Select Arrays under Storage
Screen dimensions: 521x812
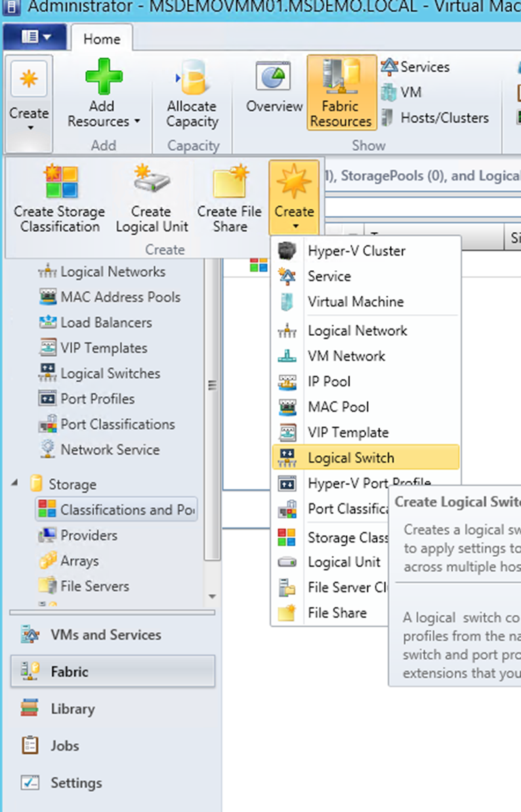click(79, 561)
